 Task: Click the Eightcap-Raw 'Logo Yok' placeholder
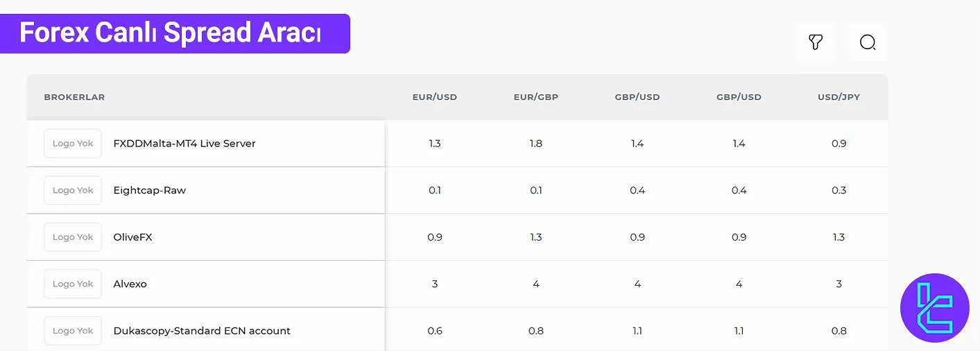[x=73, y=190]
